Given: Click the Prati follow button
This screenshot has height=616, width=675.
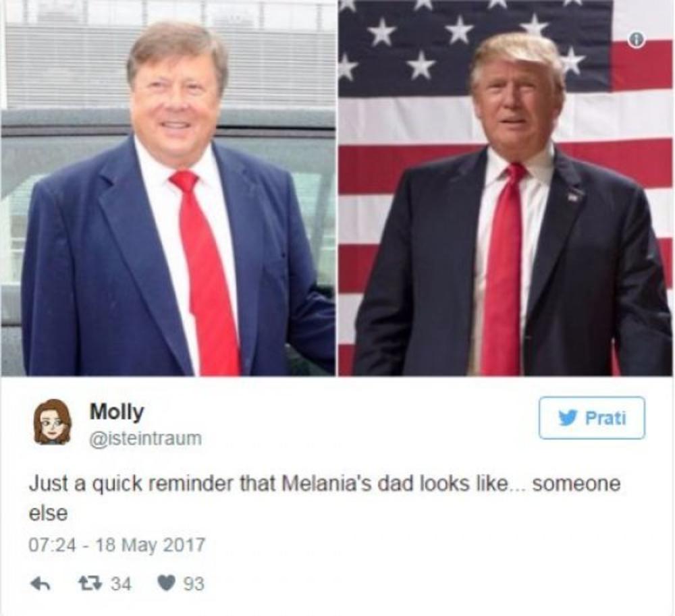Looking at the screenshot, I should [x=592, y=418].
